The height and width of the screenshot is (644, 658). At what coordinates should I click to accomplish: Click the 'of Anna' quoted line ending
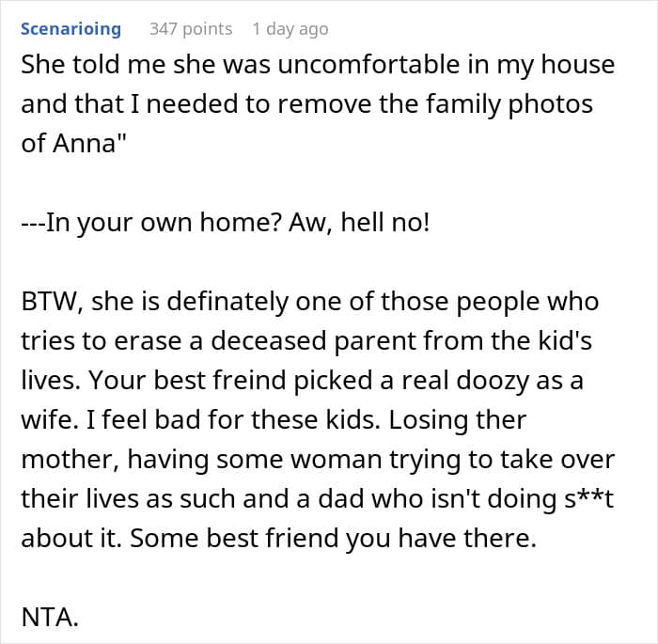(73, 143)
